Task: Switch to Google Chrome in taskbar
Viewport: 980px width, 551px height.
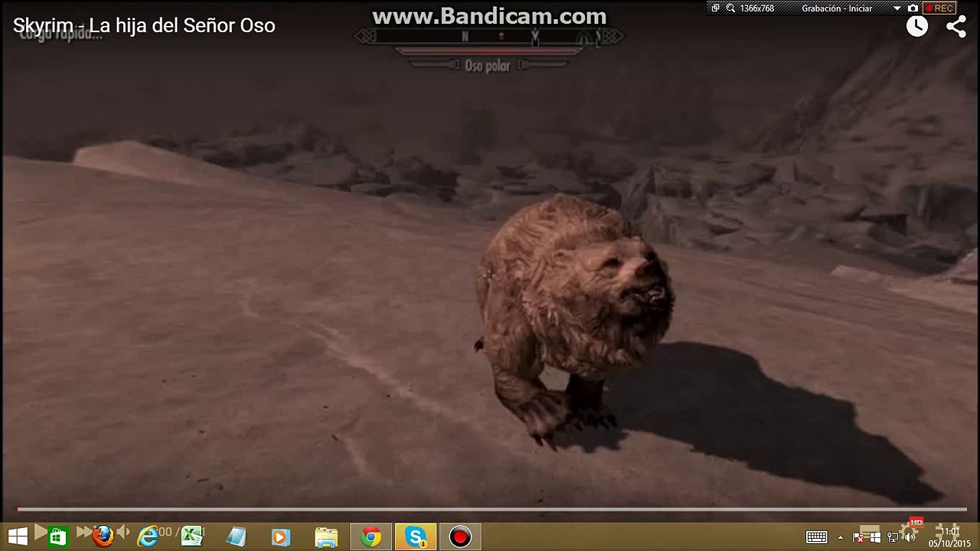Action: pos(371,536)
